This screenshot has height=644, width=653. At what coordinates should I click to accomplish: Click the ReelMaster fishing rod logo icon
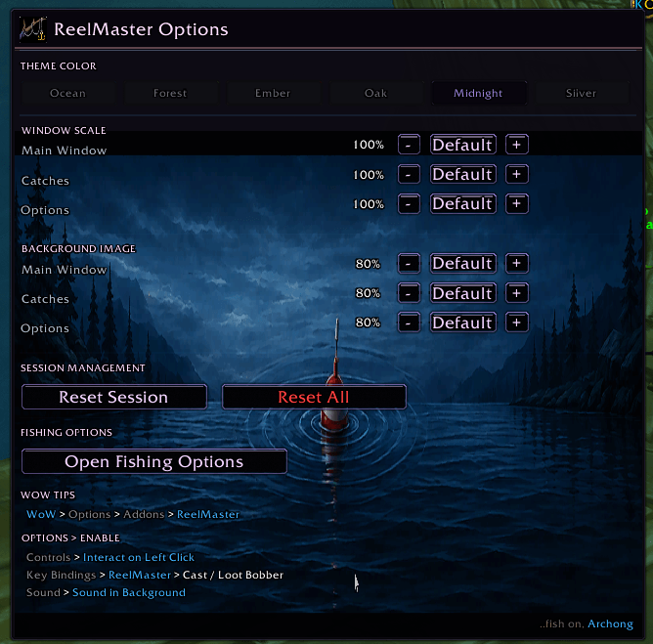tap(33, 29)
